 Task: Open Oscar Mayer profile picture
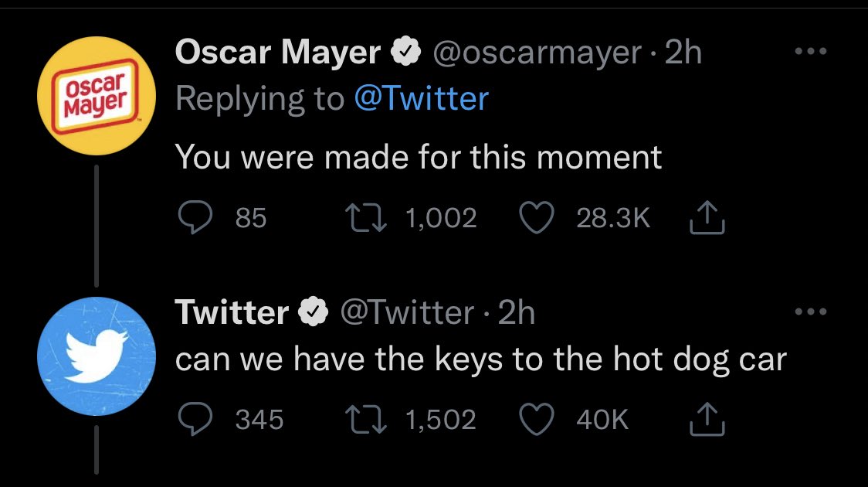pos(97,96)
